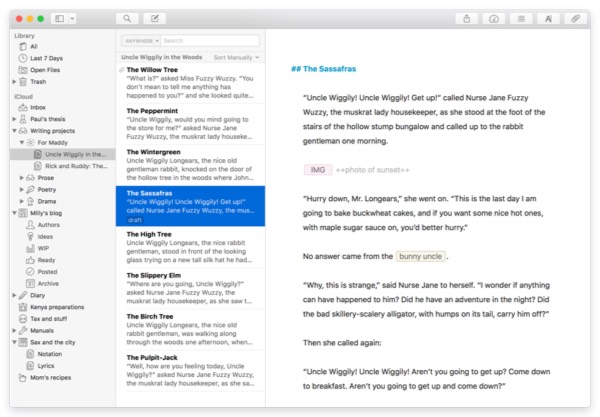Open The Willow Tree sheet
Image resolution: width=600 pixels, height=417 pixels.
pos(190,83)
